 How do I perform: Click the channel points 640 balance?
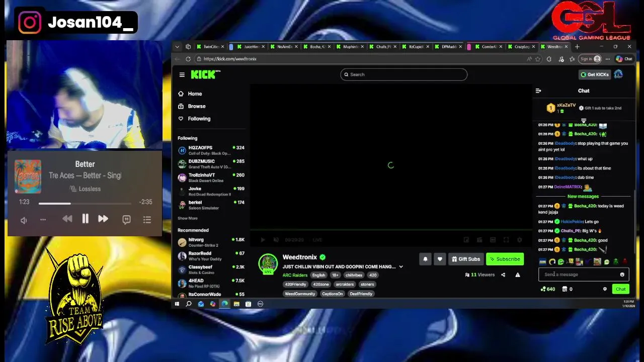point(547,289)
